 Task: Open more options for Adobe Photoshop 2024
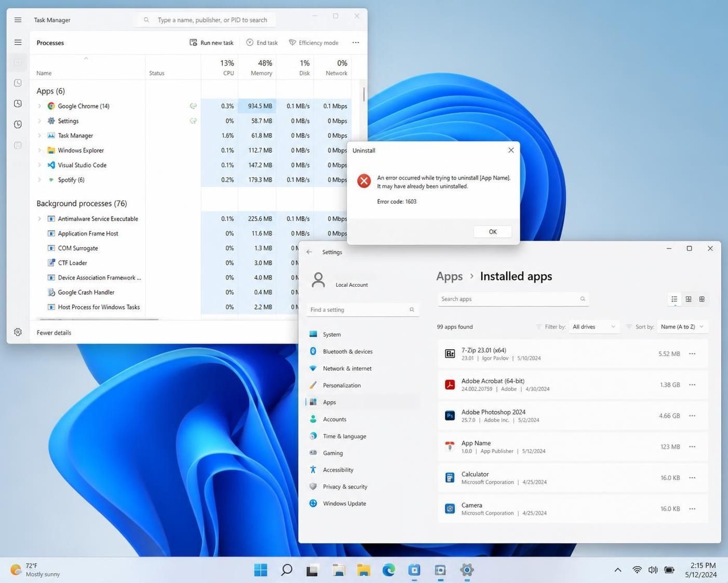[692, 416]
